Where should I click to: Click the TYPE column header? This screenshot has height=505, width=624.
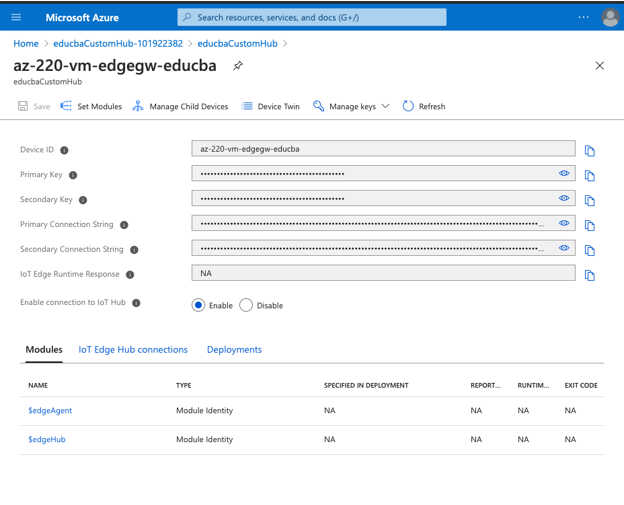183,385
